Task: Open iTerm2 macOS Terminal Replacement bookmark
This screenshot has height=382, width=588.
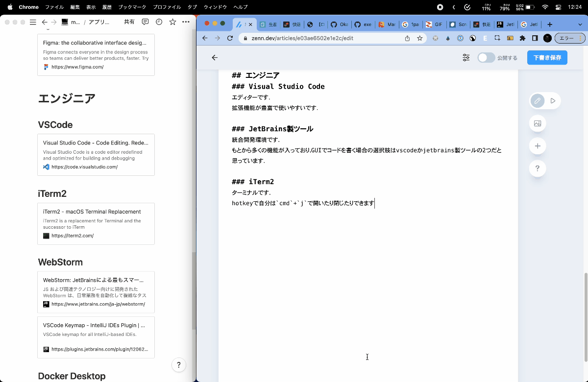Action: tap(96, 224)
